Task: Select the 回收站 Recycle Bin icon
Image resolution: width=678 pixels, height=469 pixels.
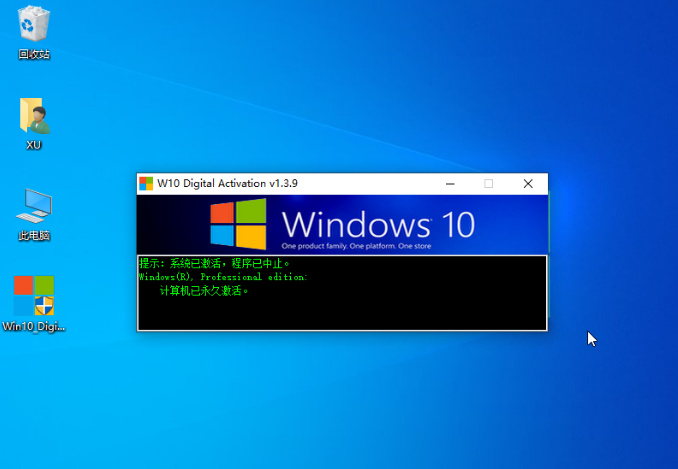Action: click(34, 24)
